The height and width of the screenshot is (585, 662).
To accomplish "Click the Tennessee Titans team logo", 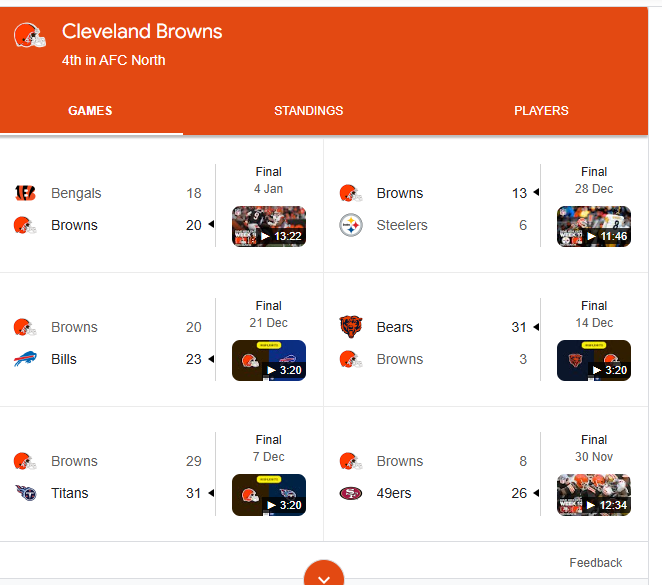I will click(x=25, y=493).
